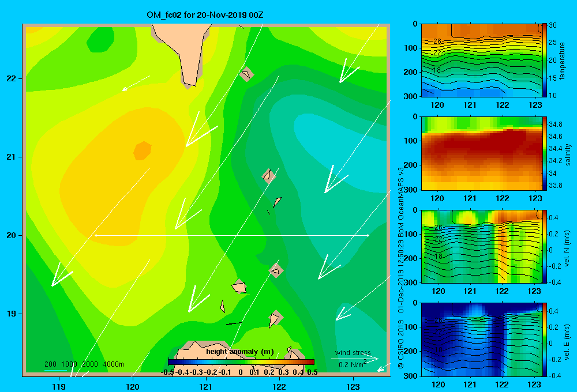
Task: Click the longitude 122 label on main map
Action: click(x=279, y=386)
